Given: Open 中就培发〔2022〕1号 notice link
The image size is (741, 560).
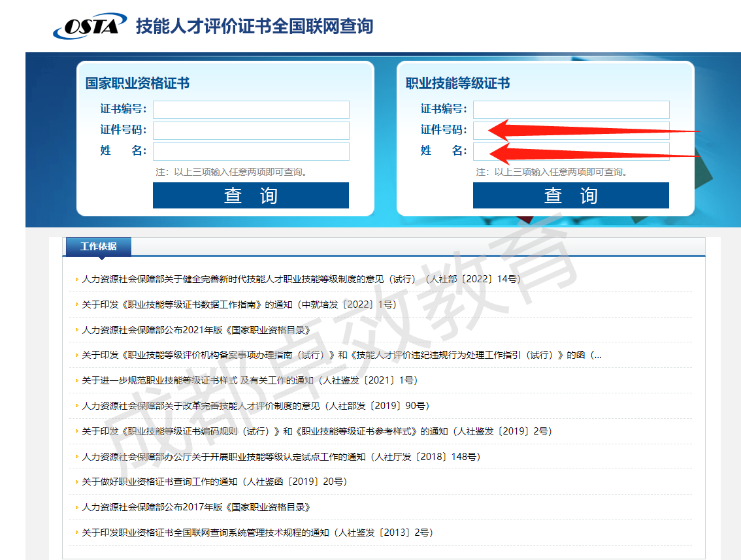Looking at the screenshot, I should (239, 305).
